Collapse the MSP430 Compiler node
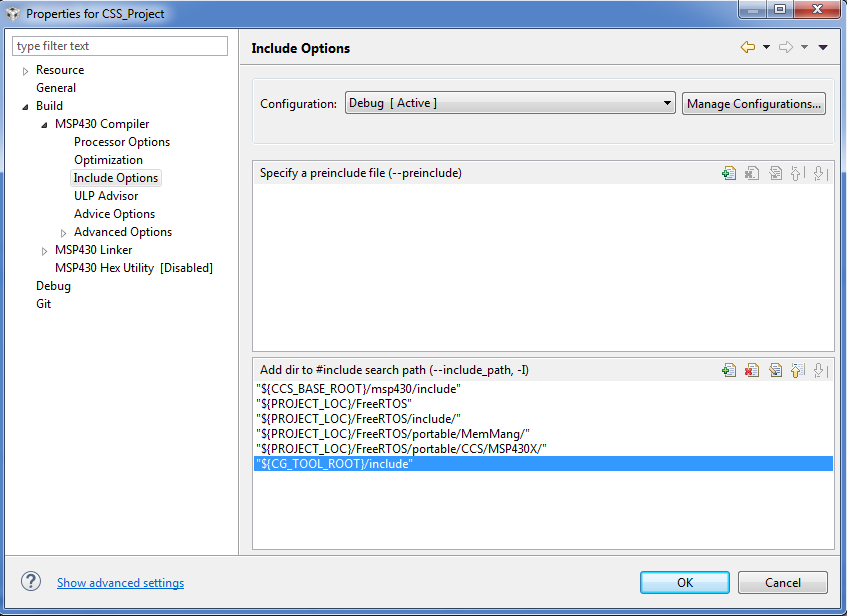 44,125
